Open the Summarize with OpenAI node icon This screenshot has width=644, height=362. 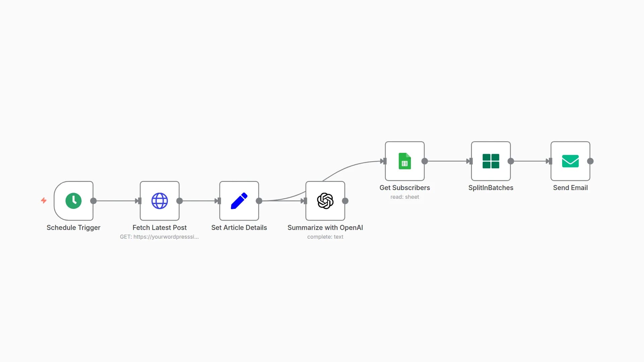pyautogui.click(x=325, y=201)
